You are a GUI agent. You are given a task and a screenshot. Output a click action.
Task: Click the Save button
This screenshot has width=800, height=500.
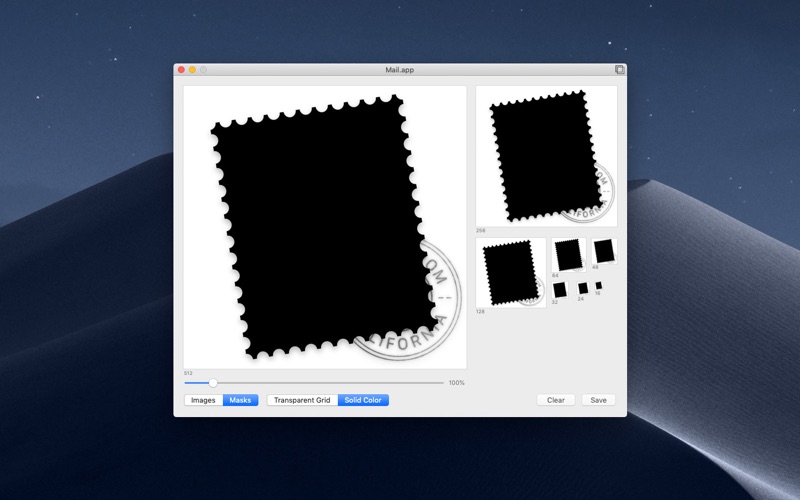tap(598, 400)
